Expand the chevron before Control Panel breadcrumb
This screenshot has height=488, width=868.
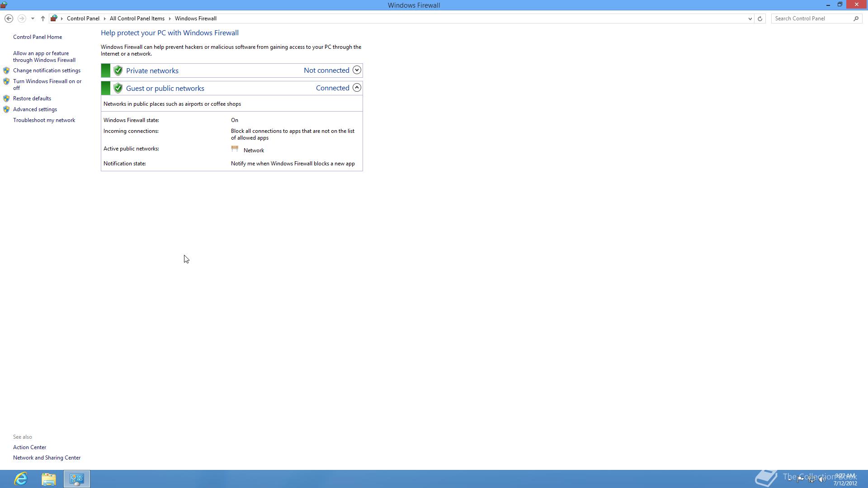[x=62, y=19]
